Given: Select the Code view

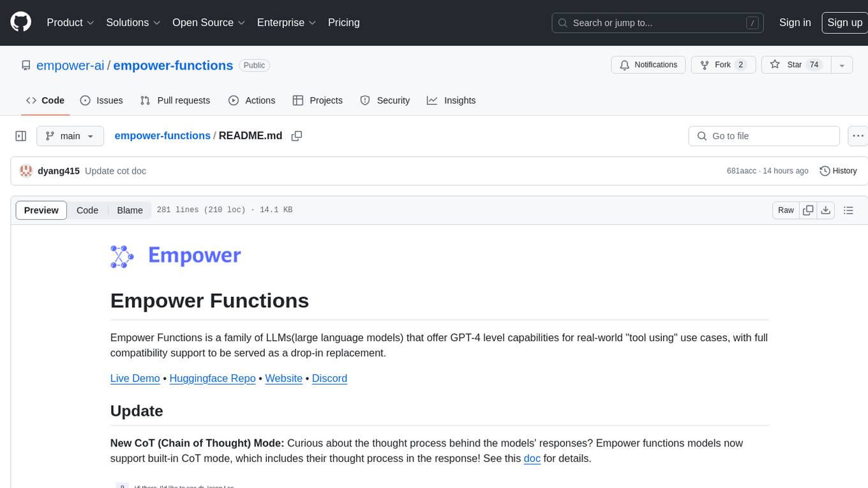Looking at the screenshot, I should 87,210.
